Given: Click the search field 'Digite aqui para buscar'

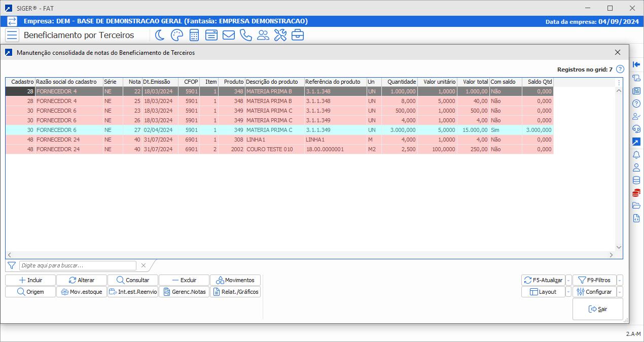Looking at the screenshot, I should (78, 265).
